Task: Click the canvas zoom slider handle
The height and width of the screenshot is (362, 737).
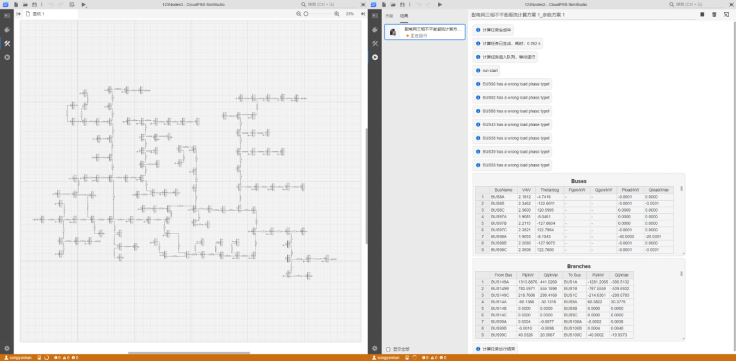Action: pyautogui.click(x=306, y=14)
